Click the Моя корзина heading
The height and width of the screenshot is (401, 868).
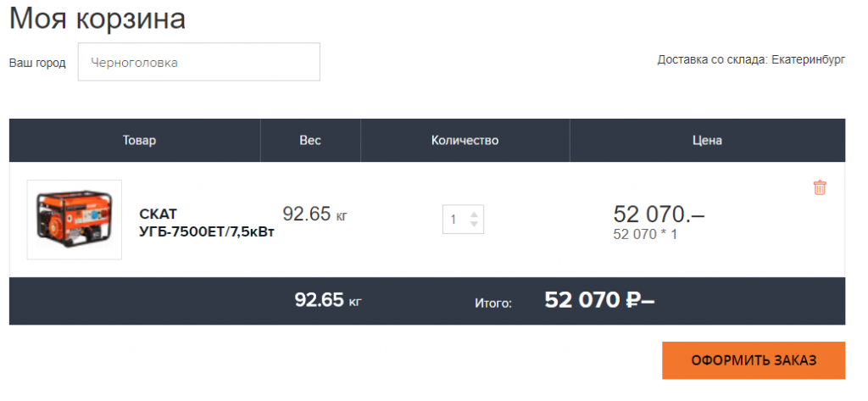pos(97,19)
